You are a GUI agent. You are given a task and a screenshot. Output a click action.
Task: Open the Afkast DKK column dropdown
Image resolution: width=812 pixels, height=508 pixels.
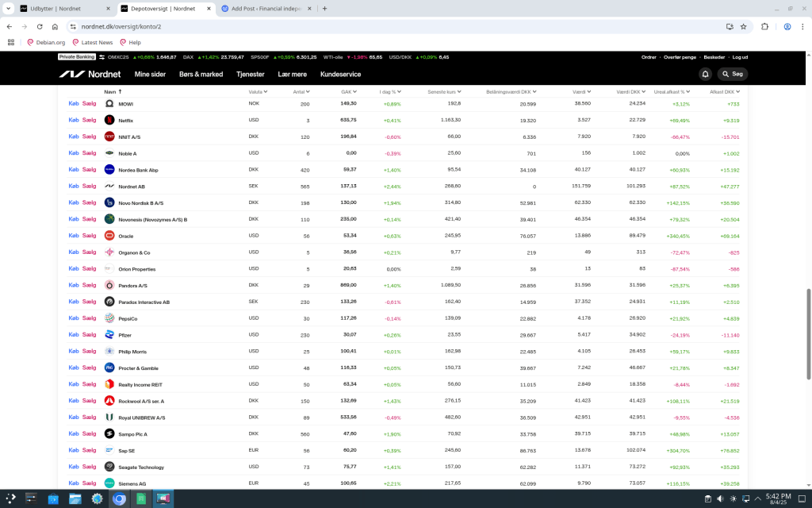coord(724,91)
